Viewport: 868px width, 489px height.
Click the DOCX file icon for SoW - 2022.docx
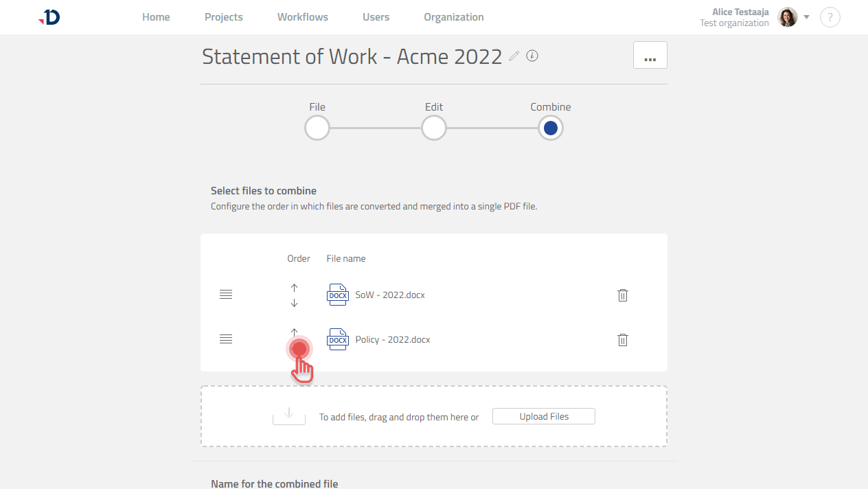click(x=338, y=294)
